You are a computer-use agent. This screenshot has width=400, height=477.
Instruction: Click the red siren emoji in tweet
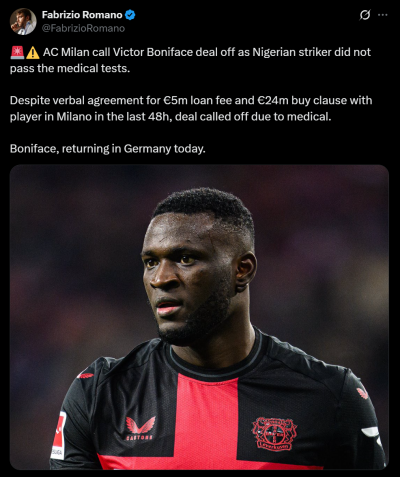[x=17, y=52]
